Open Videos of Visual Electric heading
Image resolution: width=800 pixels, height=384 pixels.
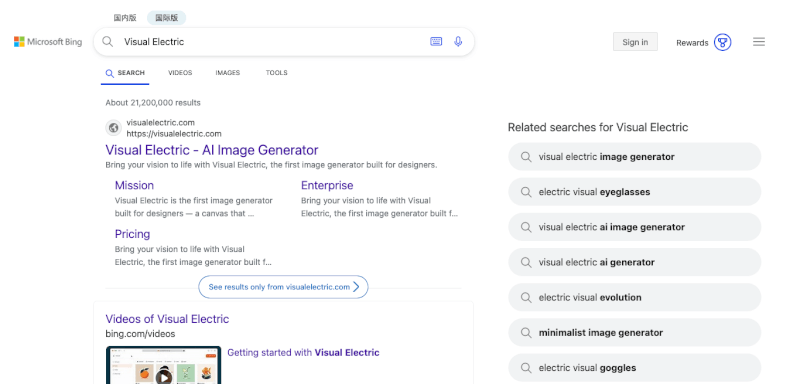click(x=167, y=319)
